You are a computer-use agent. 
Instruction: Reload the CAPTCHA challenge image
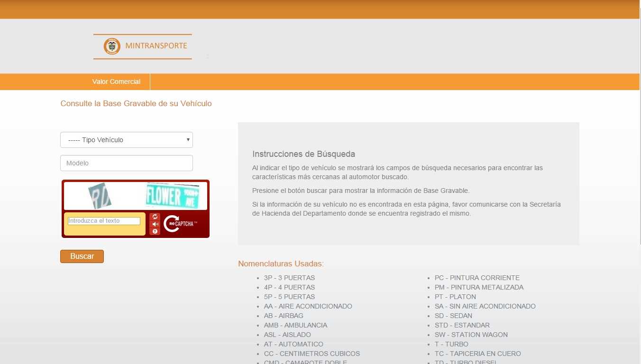(x=155, y=217)
